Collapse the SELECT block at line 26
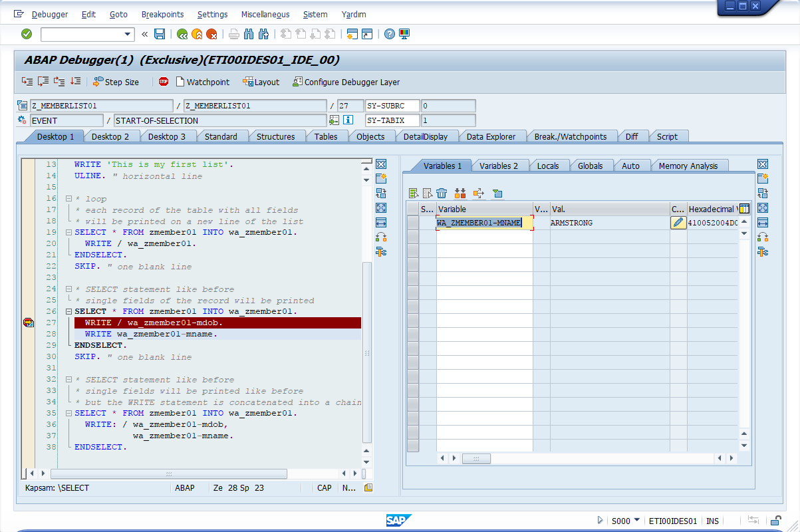 pyautogui.click(x=68, y=312)
